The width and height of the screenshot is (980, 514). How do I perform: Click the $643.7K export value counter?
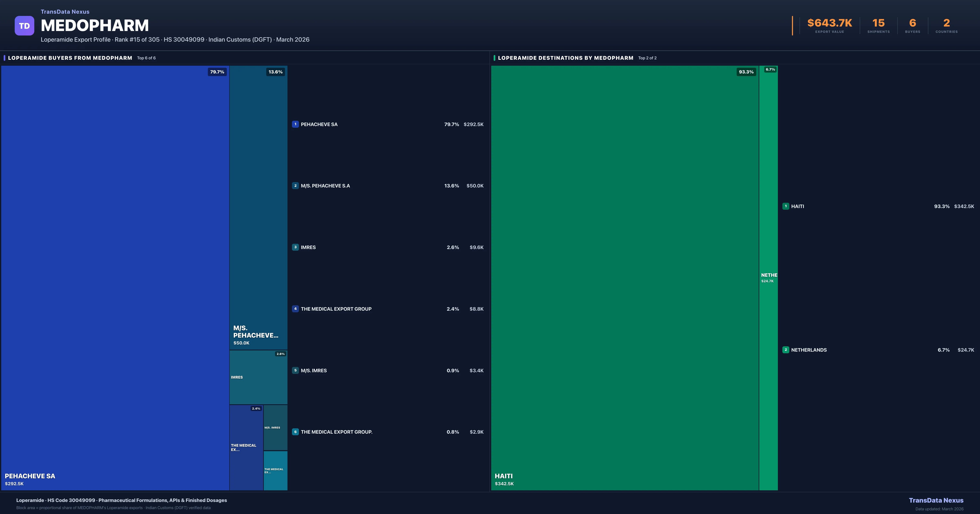[829, 23]
